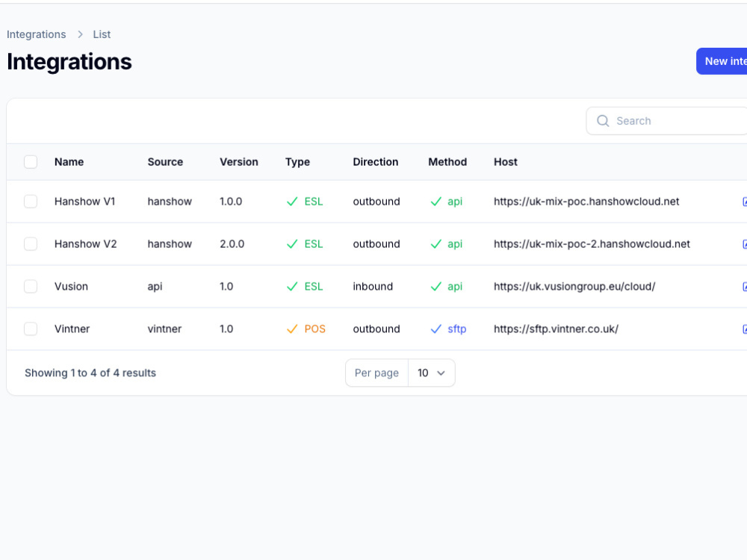Check the Vintner row checkbox
This screenshot has height=560, width=747.
tap(31, 329)
